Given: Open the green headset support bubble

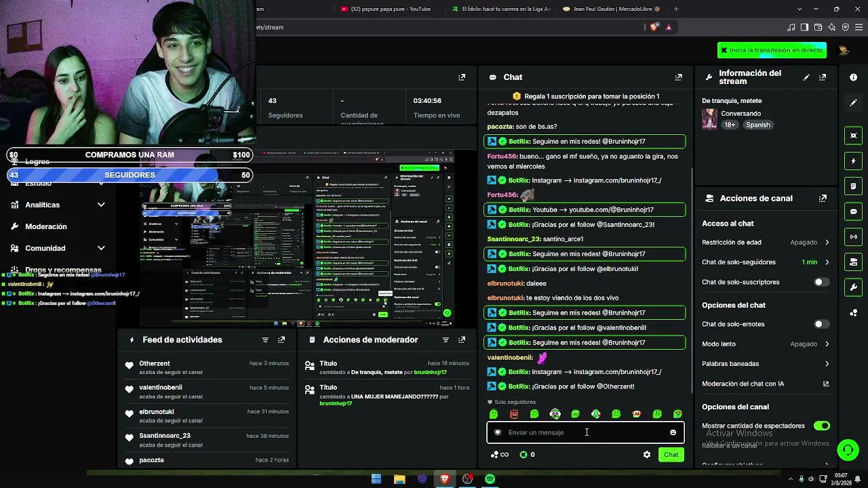Looking at the screenshot, I should 848,449.
